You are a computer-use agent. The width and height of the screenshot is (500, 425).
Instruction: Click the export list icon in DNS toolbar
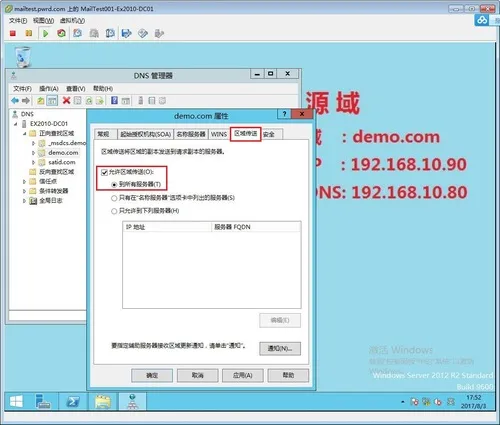coord(99,100)
